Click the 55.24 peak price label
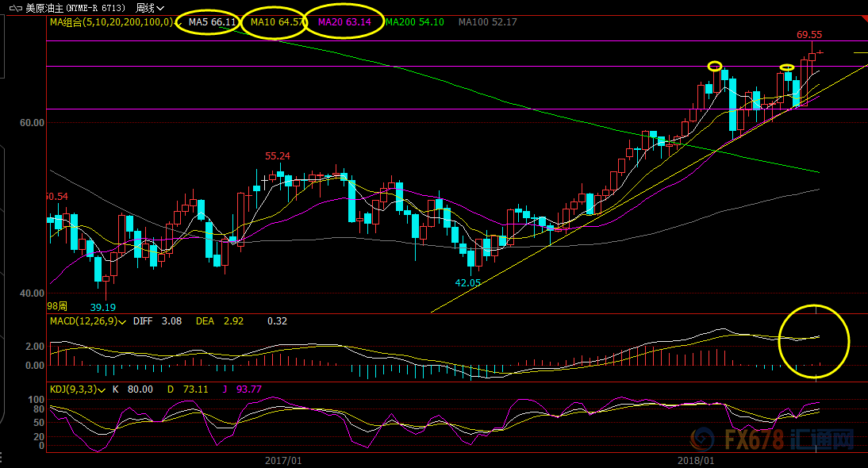 [277, 156]
